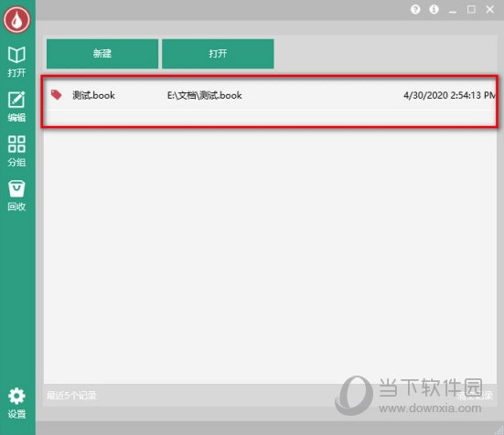Viewport: 504px width, 435px height.
Task: Click the timestamp 4/30/2020 2:54:13 PM
Action: (x=449, y=95)
